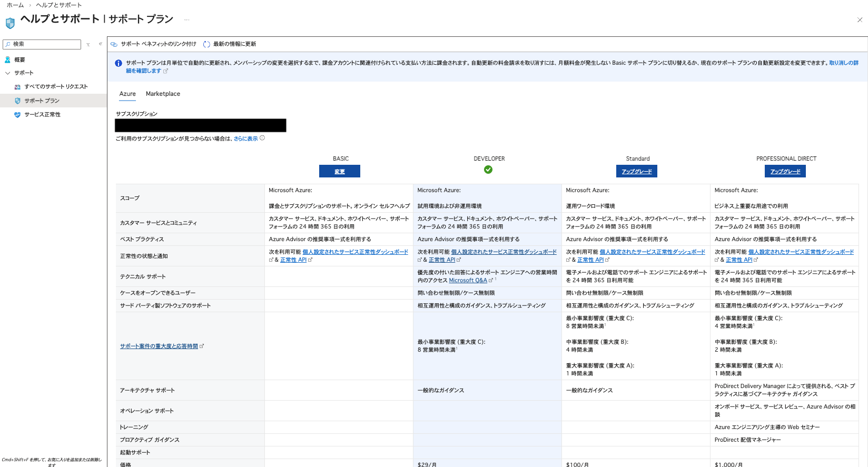Viewport: 868px width, 467px height.
Task: Click the DEVELOPER plan header
Action: coord(489,158)
